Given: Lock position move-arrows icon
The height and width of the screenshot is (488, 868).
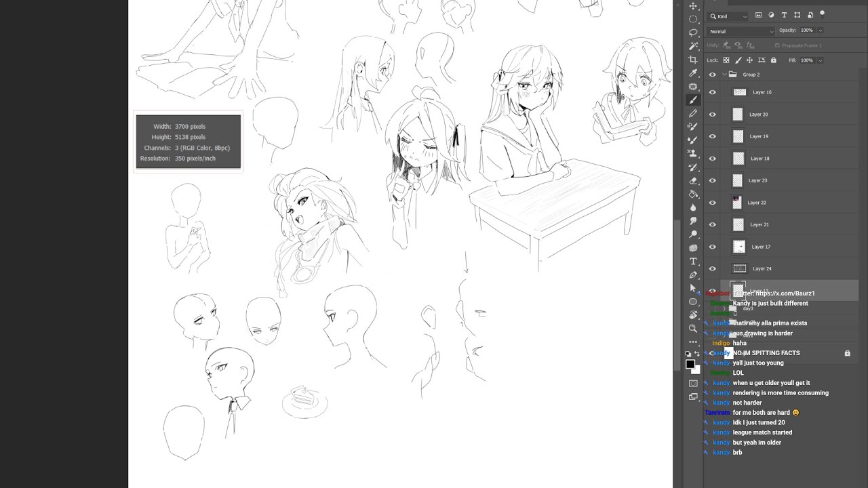Looking at the screenshot, I should tap(749, 60).
